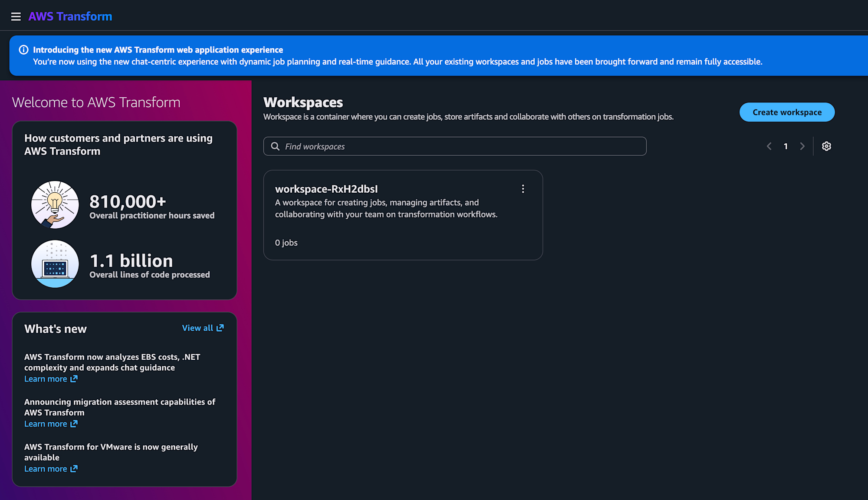868x500 pixels.
Task: Learn more about migration assessment capabilities
Action: 46,424
